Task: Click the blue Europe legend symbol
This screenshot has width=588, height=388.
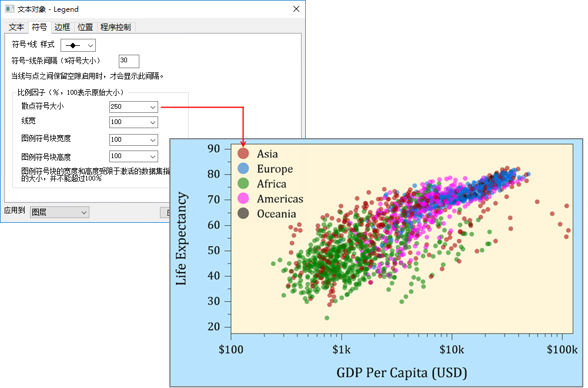Action: 243,169
